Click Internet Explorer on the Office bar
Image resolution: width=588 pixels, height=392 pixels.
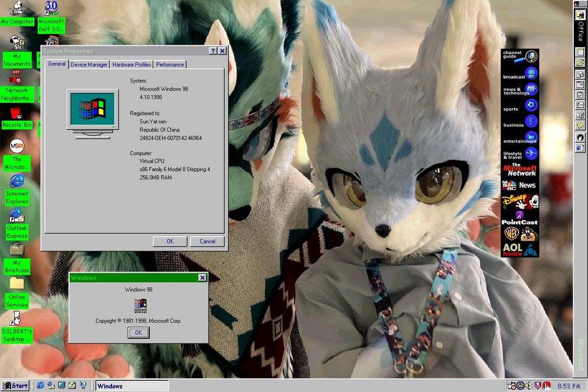pyautogui.click(x=580, y=148)
